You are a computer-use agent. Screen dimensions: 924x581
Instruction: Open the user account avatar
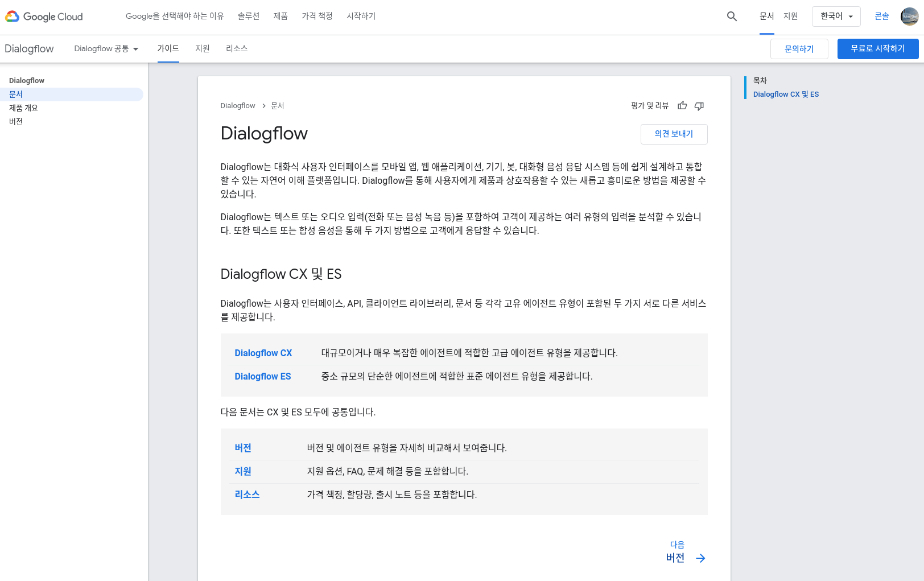[x=909, y=17]
